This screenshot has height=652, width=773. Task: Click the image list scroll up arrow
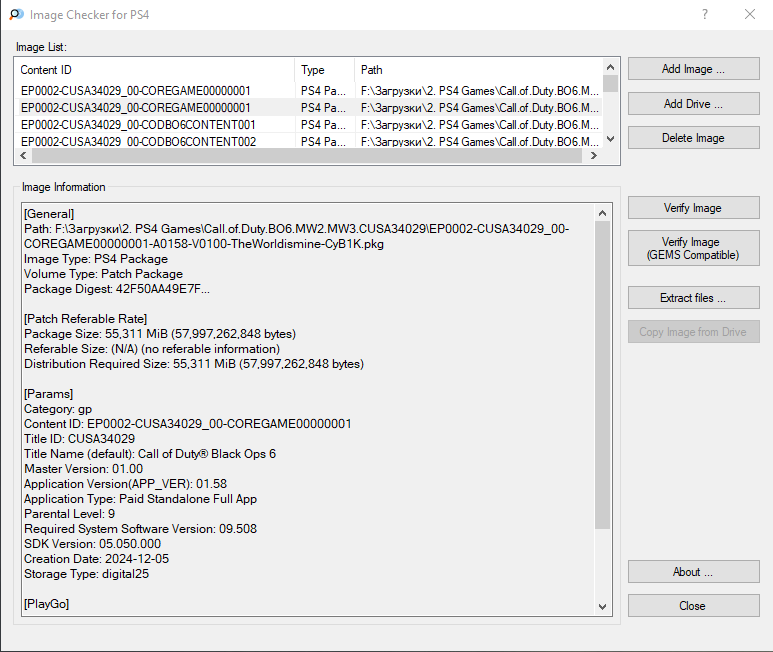point(610,67)
